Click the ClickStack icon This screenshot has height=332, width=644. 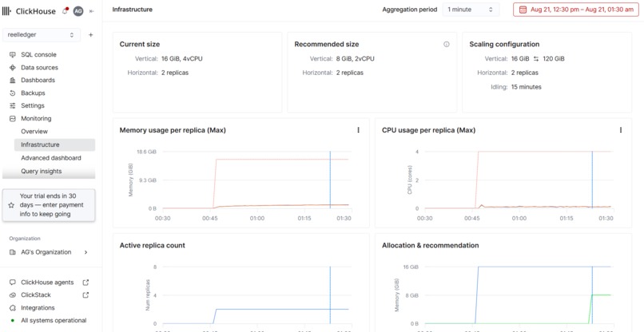click(12, 295)
